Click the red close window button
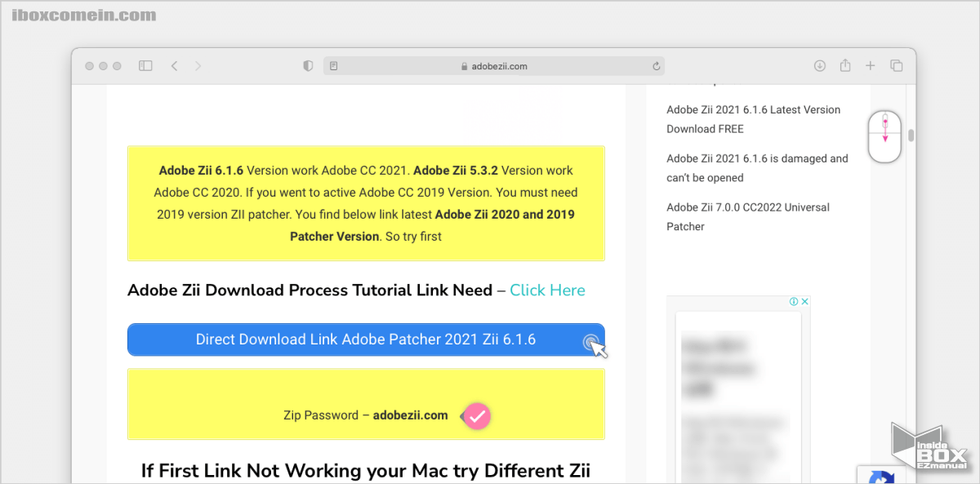Image resolution: width=980 pixels, height=484 pixels. [89, 66]
